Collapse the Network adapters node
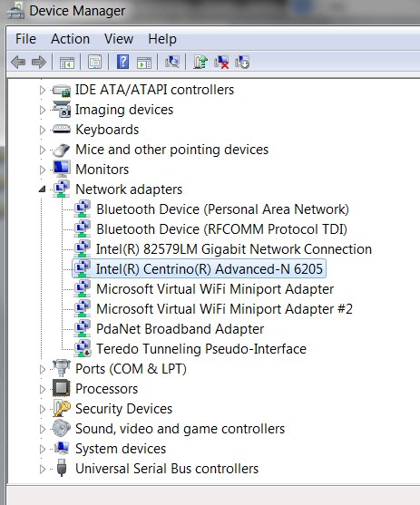The image size is (420, 505). (x=42, y=189)
